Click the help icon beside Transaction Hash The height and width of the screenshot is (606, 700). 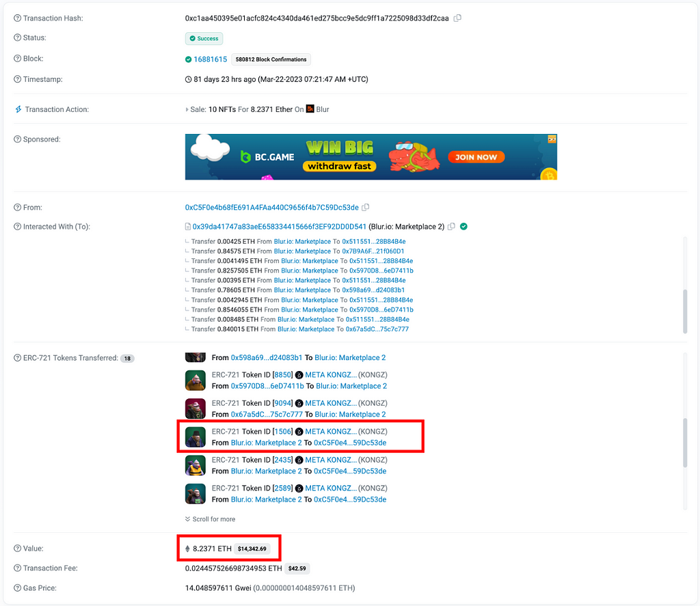coord(17,18)
